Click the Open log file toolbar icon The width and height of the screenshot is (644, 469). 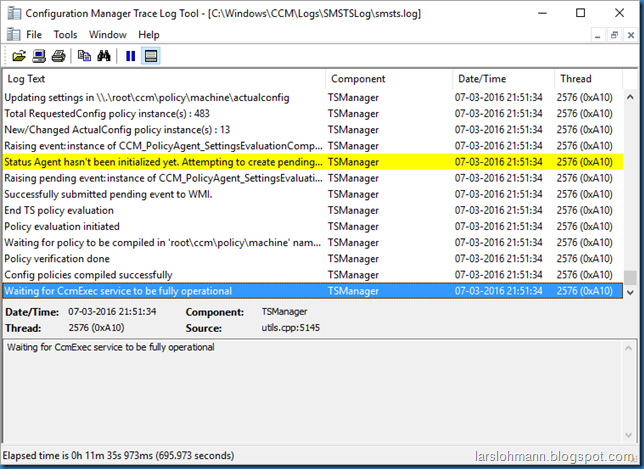19,56
